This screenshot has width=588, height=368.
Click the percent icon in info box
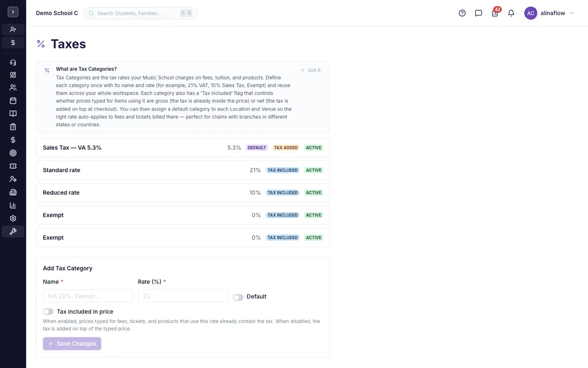click(x=47, y=71)
